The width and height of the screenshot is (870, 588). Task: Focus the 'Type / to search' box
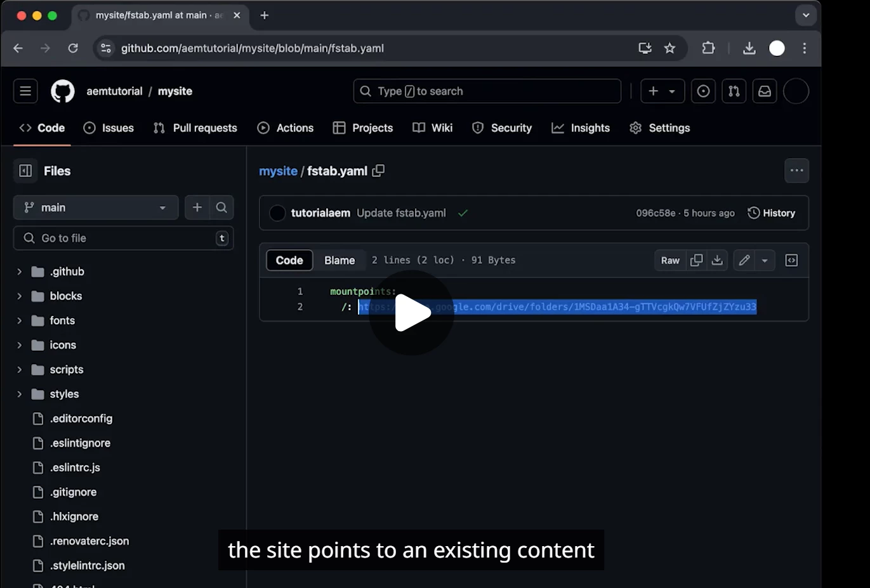click(x=487, y=91)
